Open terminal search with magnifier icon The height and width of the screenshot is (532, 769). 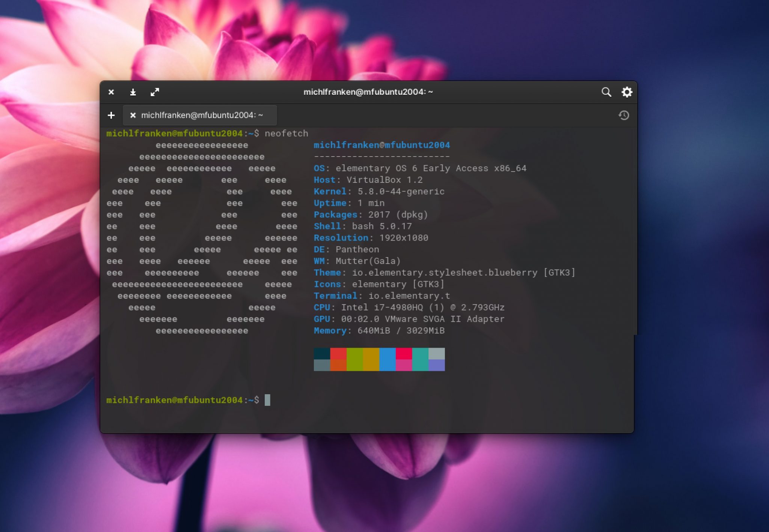tap(606, 92)
